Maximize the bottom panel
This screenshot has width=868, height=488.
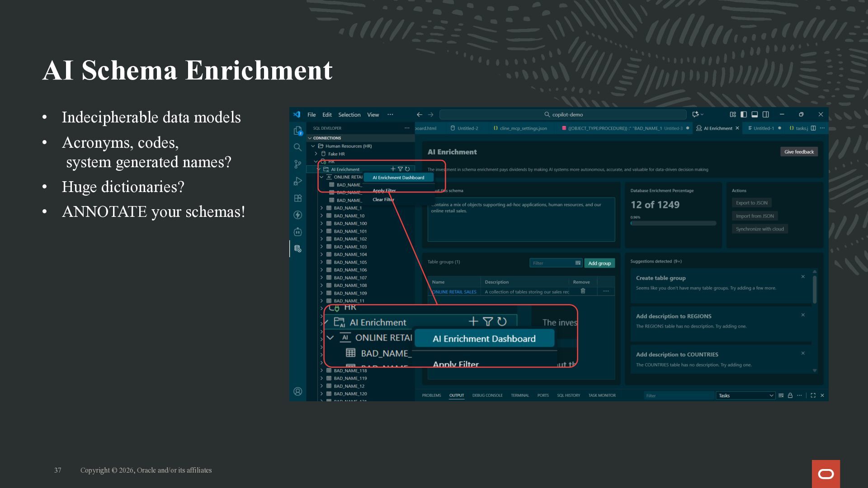coord(813,395)
